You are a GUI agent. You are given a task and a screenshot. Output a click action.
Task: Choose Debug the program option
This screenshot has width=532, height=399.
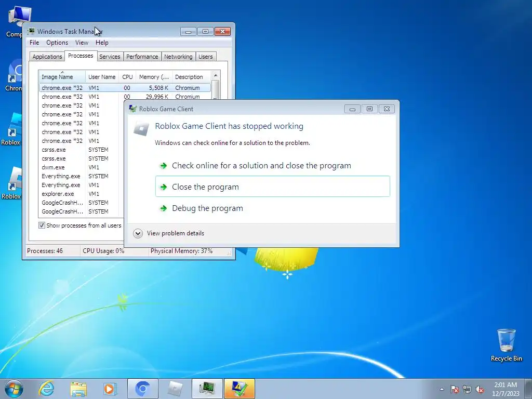tap(272, 208)
